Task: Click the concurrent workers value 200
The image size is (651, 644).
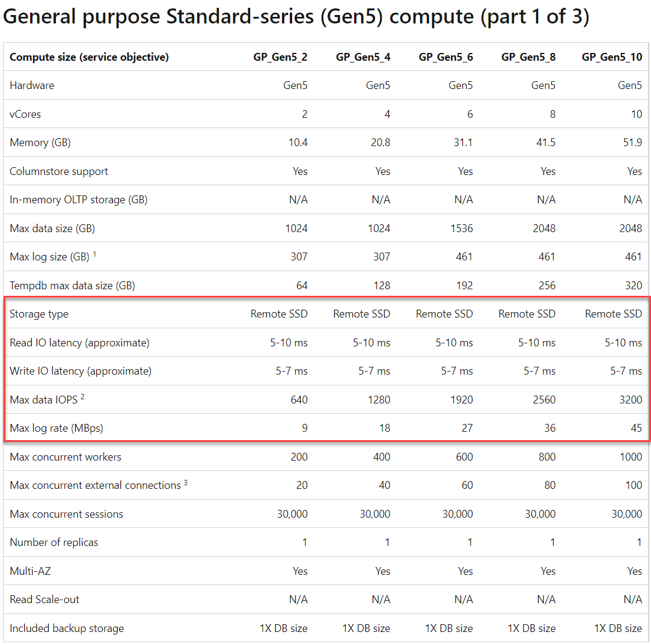Action: [x=299, y=457]
